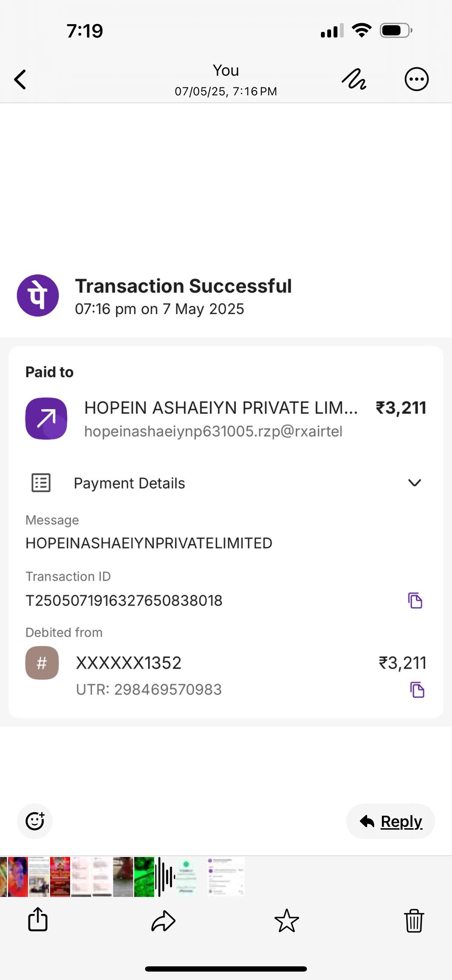Screen dimensions: 452x980
Task: Copy the UTR number
Action: pos(417,690)
